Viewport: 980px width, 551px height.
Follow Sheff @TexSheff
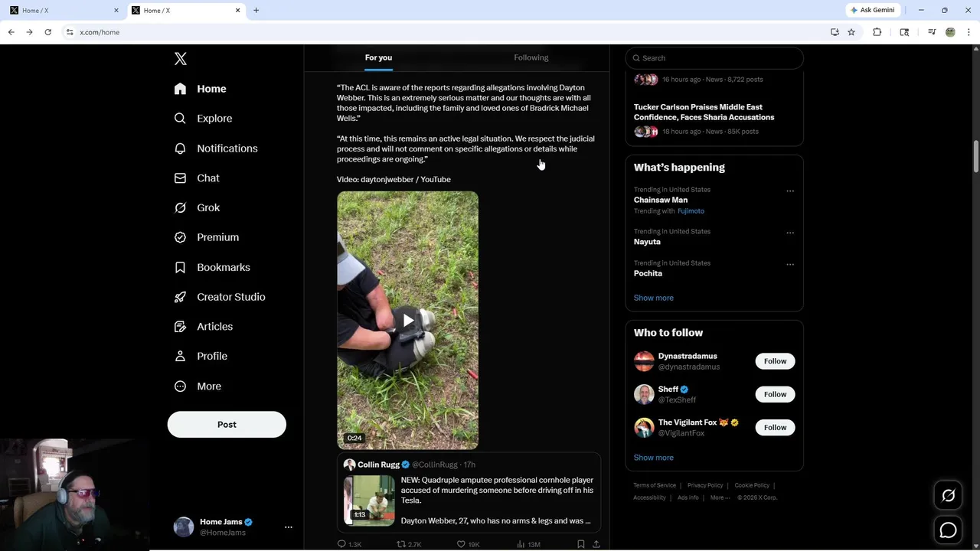click(775, 394)
